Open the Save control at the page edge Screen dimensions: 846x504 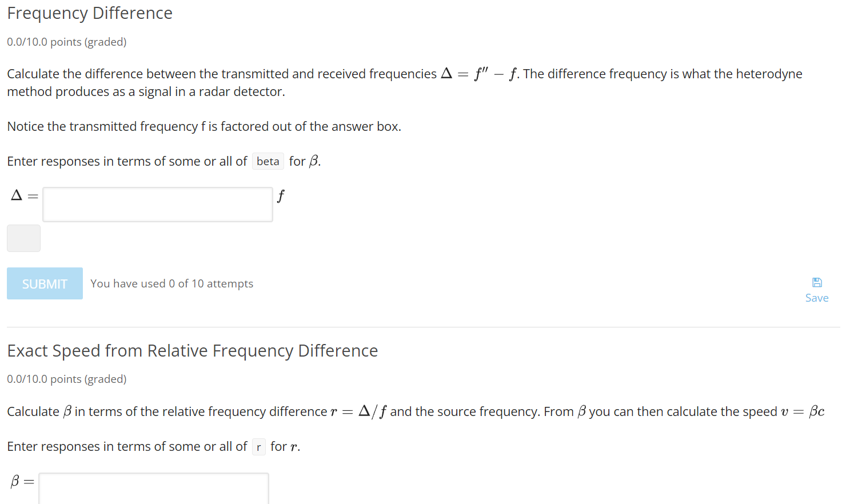point(817,289)
